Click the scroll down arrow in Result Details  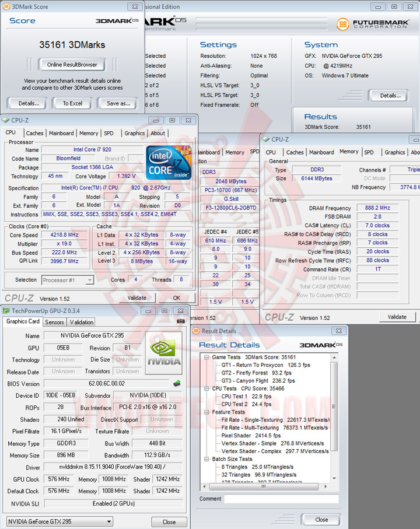click(334, 478)
